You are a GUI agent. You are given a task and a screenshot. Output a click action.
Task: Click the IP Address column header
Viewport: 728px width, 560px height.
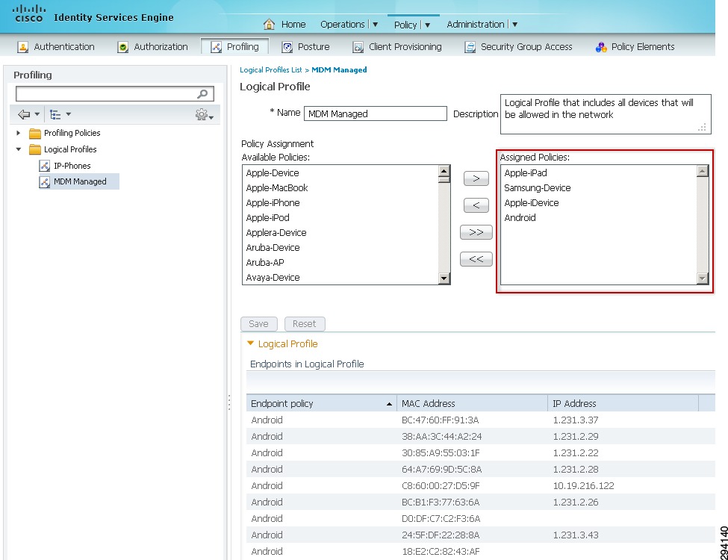point(623,403)
